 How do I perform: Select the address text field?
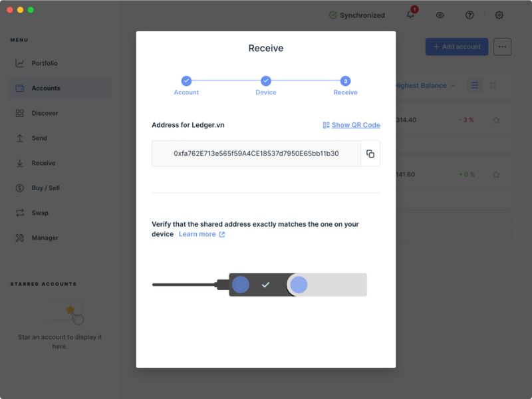pyautogui.click(x=256, y=154)
